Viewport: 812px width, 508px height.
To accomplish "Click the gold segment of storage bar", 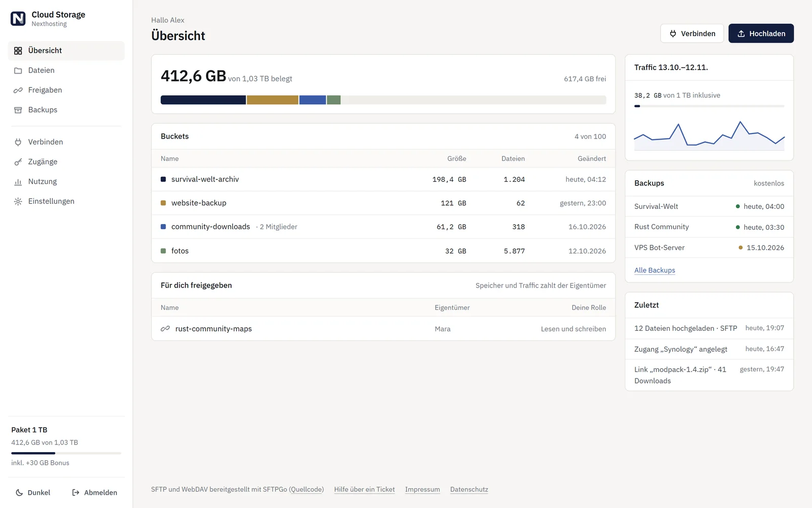I will click(273, 100).
